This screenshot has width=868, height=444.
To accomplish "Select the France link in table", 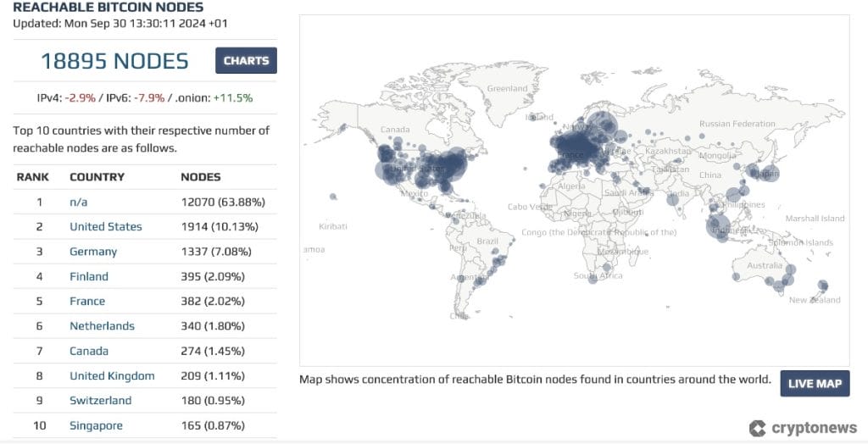I will click(87, 301).
